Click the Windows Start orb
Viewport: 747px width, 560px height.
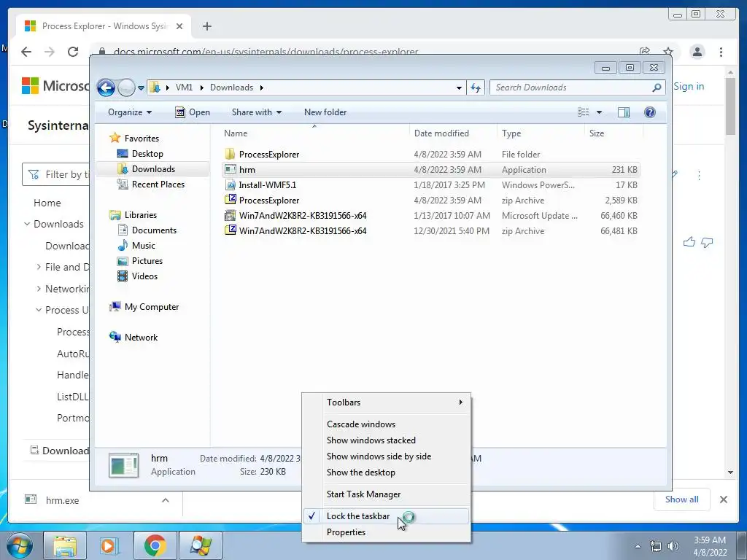coord(19,545)
